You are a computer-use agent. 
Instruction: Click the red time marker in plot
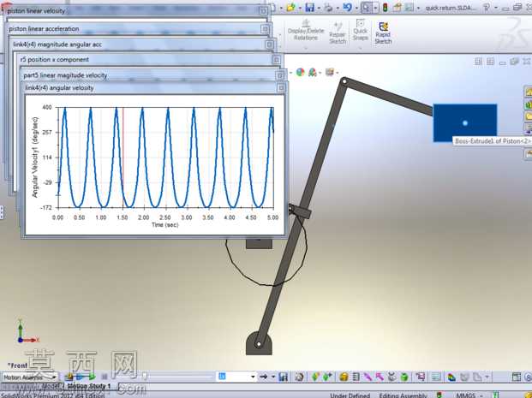point(123,157)
